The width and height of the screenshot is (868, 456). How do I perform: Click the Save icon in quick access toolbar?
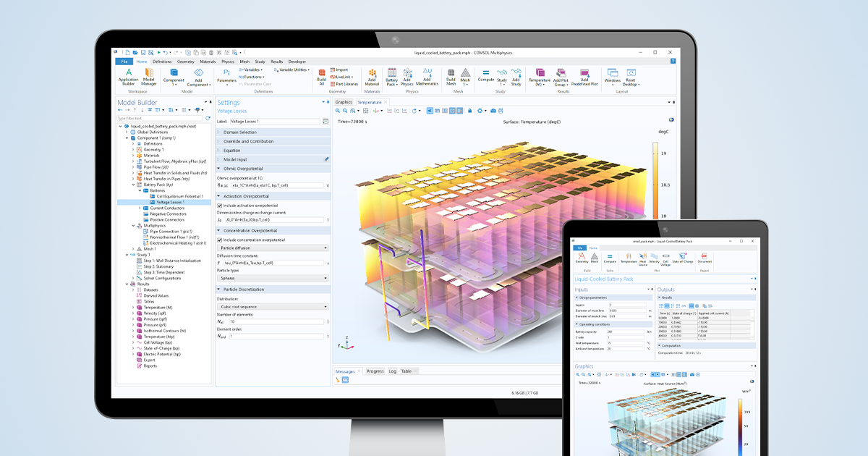142,52
